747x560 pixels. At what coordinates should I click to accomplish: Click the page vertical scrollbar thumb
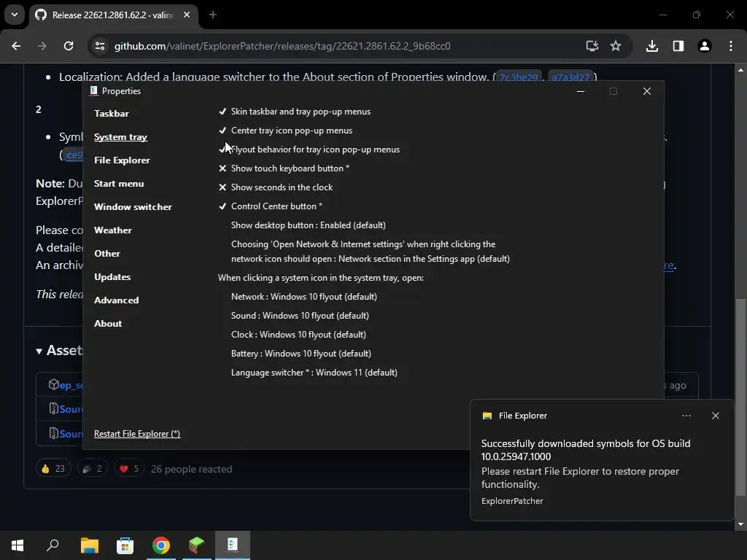[740, 397]
